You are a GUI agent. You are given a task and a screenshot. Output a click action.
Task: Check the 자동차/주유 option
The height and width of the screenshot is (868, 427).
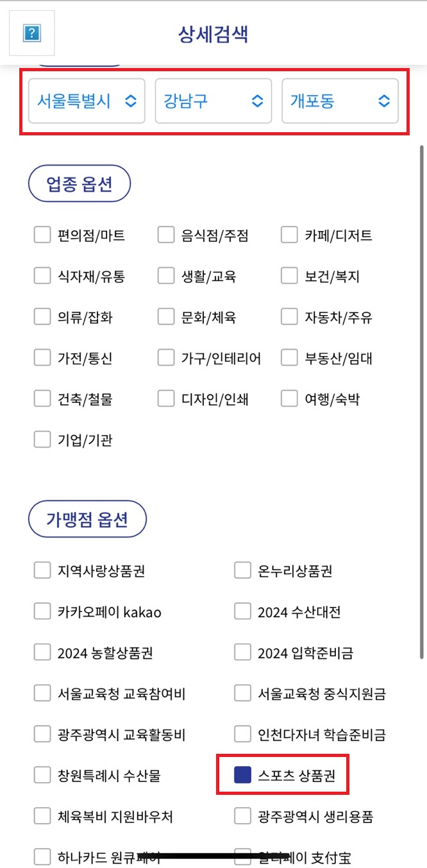click(289, 316)
